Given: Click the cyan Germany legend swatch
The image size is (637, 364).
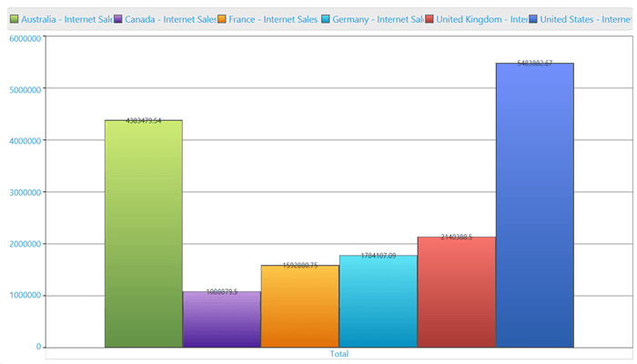Looking at the screenshot, I should pos(326,19).
